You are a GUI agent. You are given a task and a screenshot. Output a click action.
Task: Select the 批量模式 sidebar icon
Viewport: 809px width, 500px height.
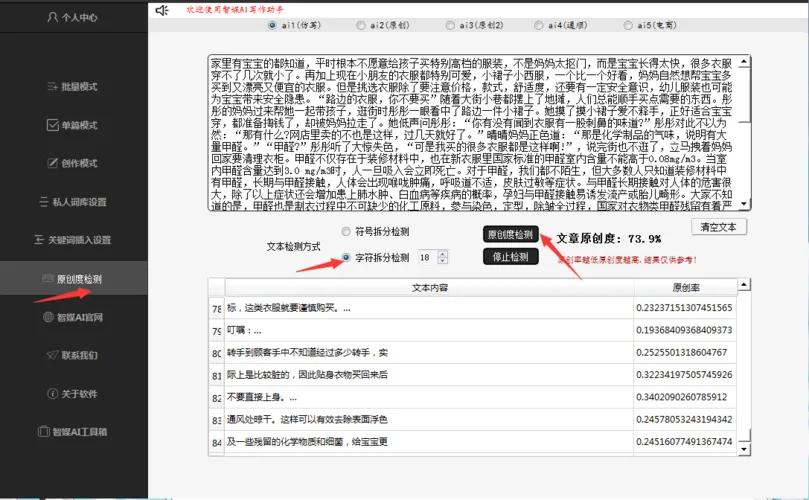(x=53, y=87)
